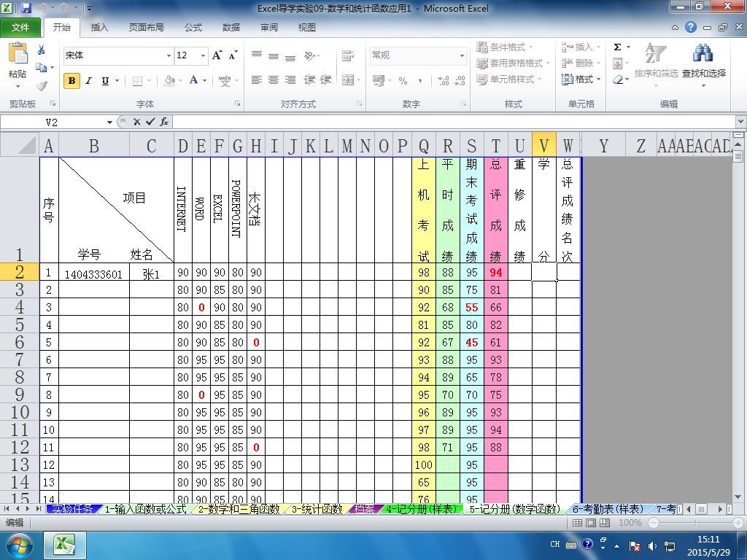This screenshot has width=747, height=560.
Task: Toggle middle vertical alignment
Action: click(274, 55)
